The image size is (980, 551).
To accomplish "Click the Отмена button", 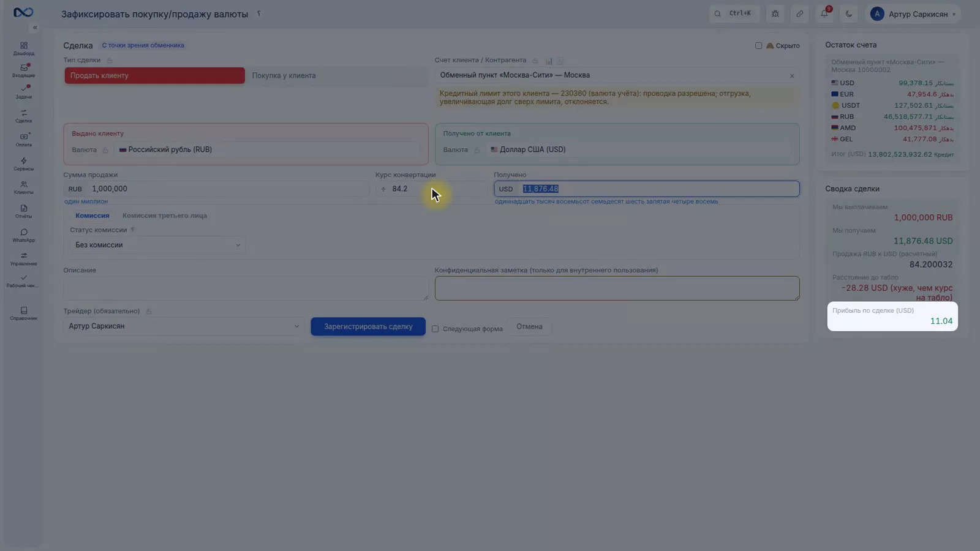I will [x=529, y=326].
